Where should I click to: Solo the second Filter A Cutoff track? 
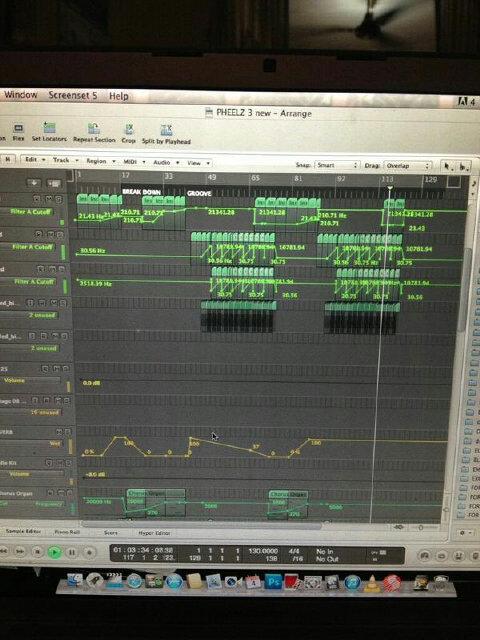pos(60,235)
